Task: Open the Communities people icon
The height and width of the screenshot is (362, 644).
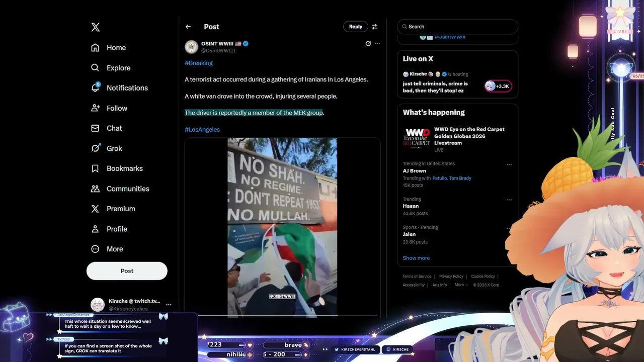Action: click(95, 189)
